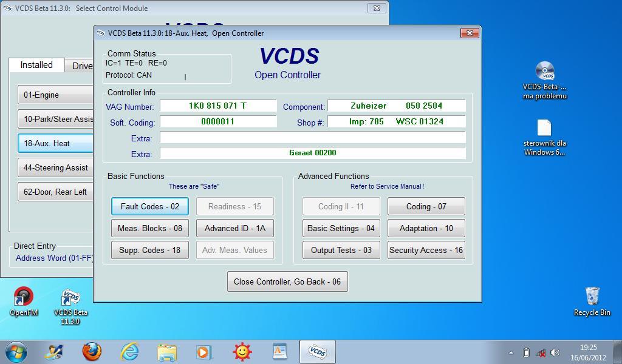This screenshot has height=364, width=622.
Task: Launch Internet Explorer from the taskbar
Action: 130,352
